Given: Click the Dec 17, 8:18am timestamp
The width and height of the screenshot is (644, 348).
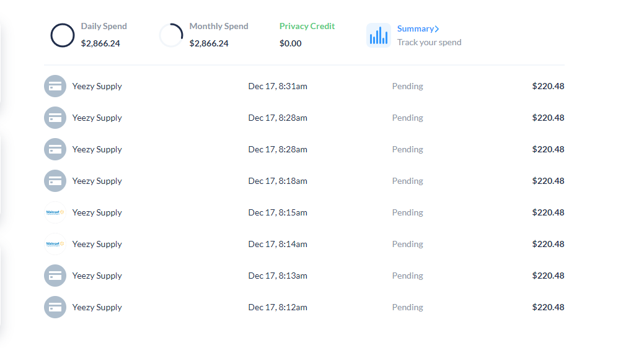Looking at the screenshot, I should pyautogui.click(x=278, y=181).
